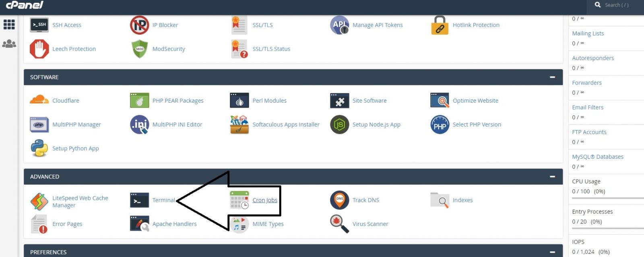644x257 pixels.
Task: Click the Virus Scanner bug icon
Action: click(339, 224)
